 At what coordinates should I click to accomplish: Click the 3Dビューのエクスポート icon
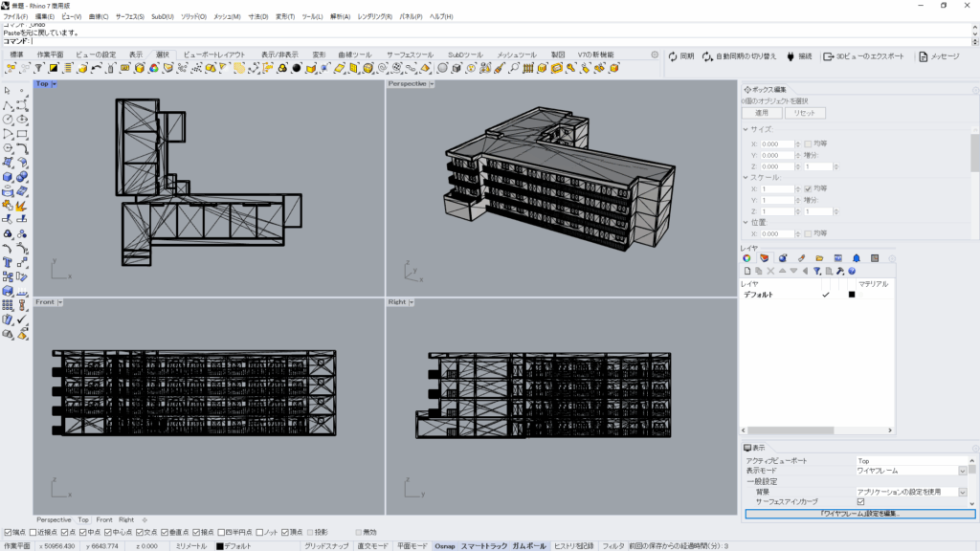pos(828,56)
